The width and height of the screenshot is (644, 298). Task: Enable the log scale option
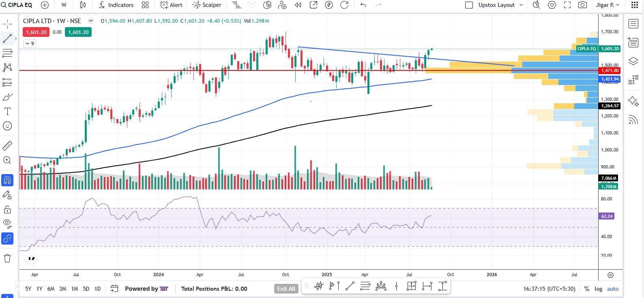coord(598,289)
